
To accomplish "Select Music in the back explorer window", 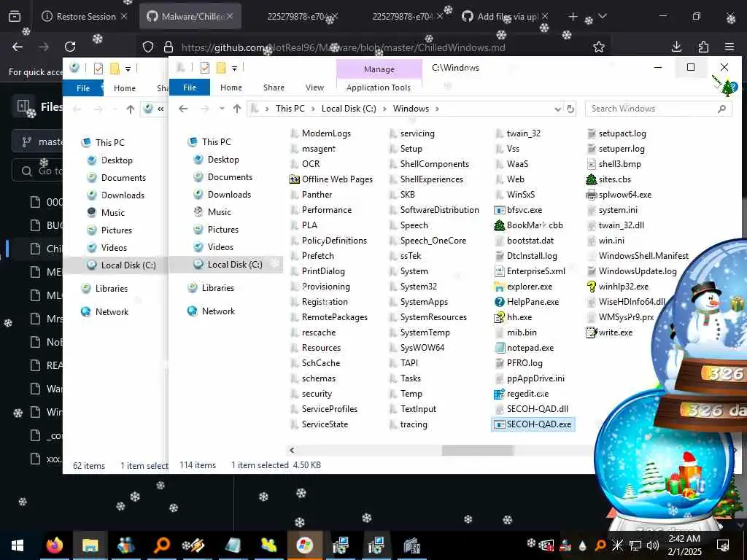I will pyautogui.click(x=112, y=212).
